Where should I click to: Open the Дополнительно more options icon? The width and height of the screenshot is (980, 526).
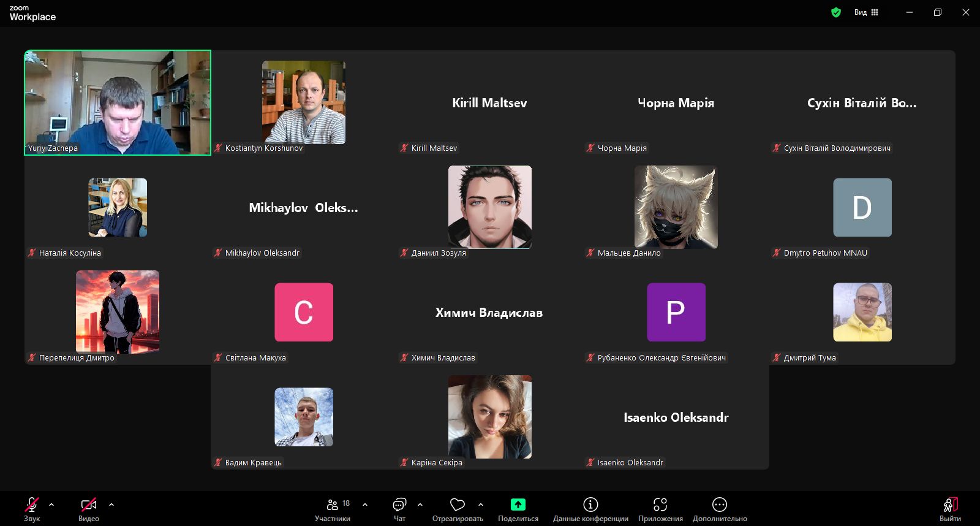[720, 505]
